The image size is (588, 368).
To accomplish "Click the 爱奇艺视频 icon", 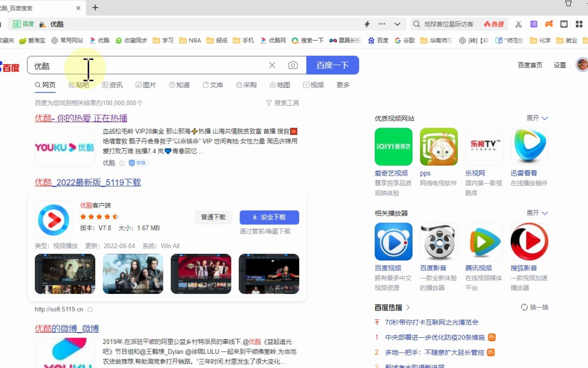I will [x=393, y=147].
